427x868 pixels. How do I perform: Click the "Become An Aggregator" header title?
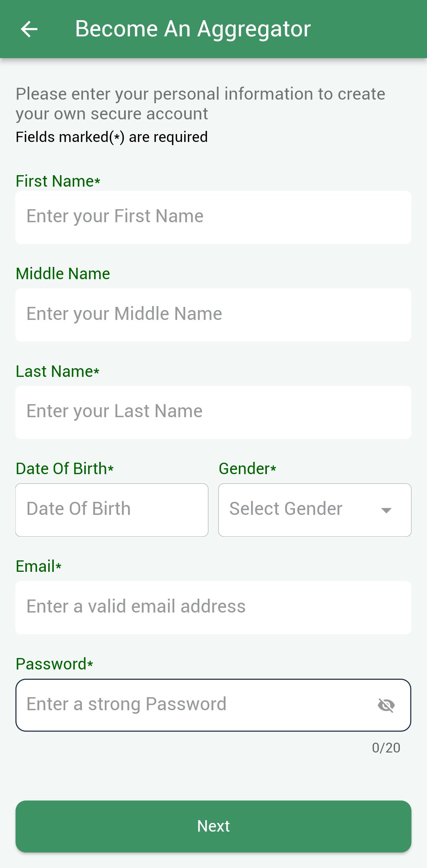[x=193, y=29]
